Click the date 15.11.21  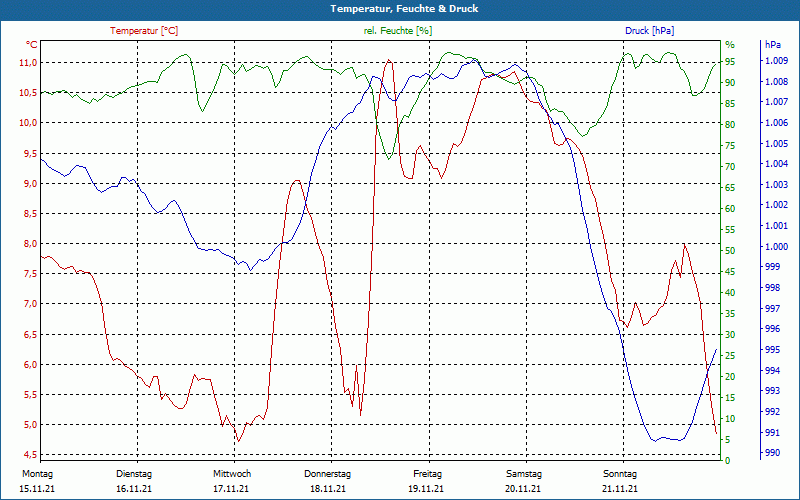pos(37,489)
